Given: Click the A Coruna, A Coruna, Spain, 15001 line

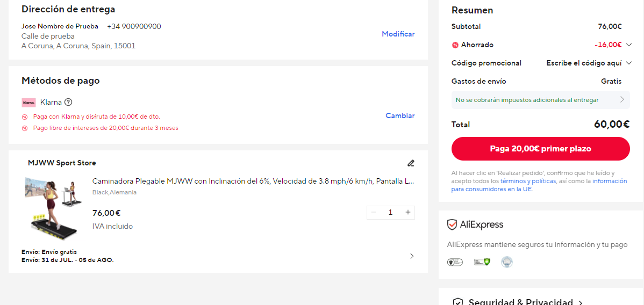Looking at the screenshot, I should 78,46.
